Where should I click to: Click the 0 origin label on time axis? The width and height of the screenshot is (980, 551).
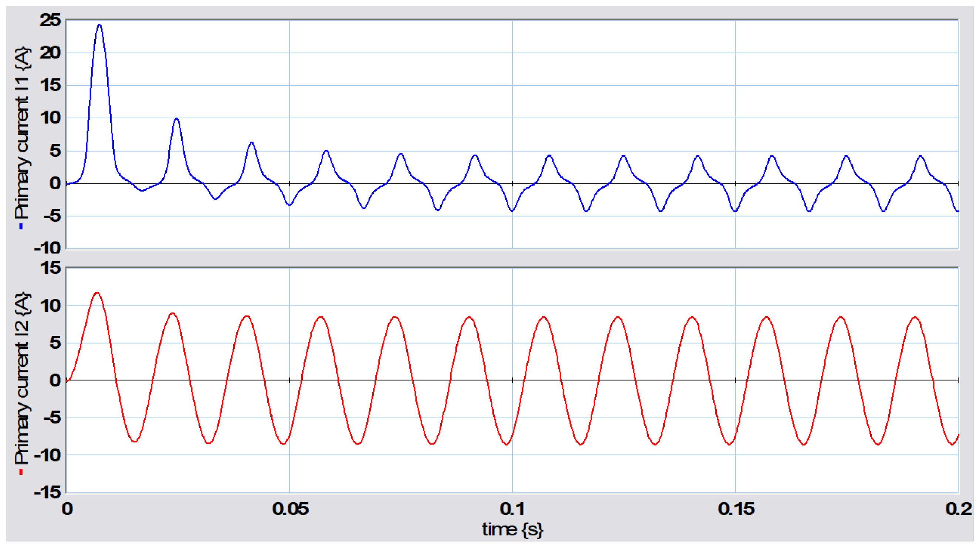(67, 509)
